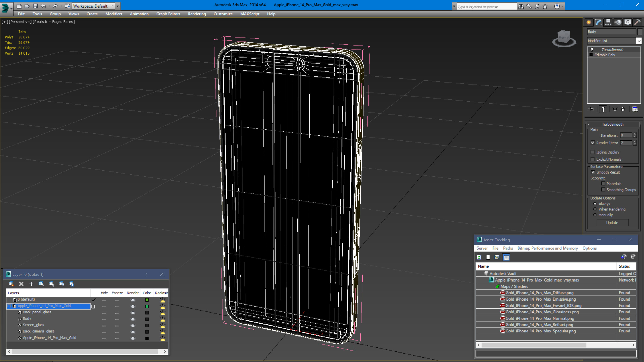
Task: Click the Redo arrow icon
Action: coord(55,6)
